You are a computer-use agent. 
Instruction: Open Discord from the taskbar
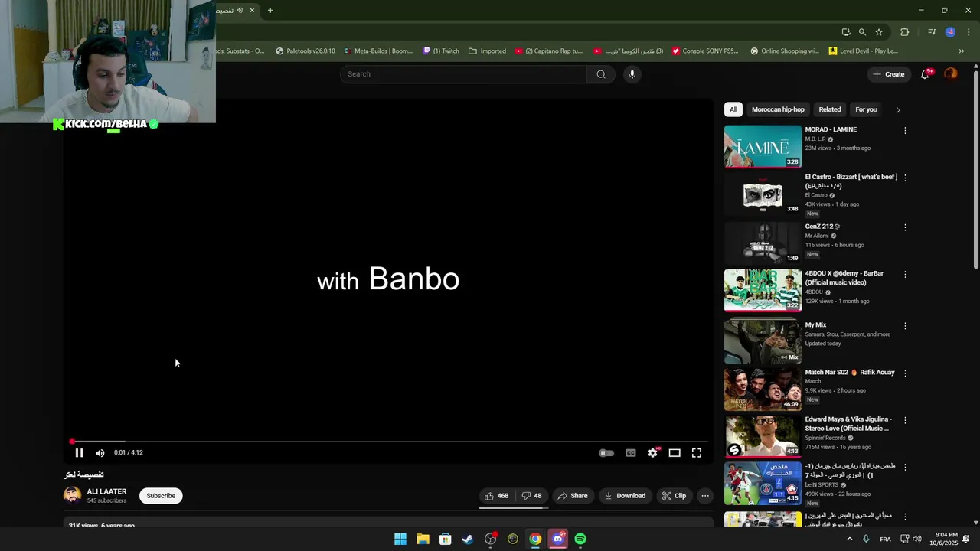coord(557,539)
